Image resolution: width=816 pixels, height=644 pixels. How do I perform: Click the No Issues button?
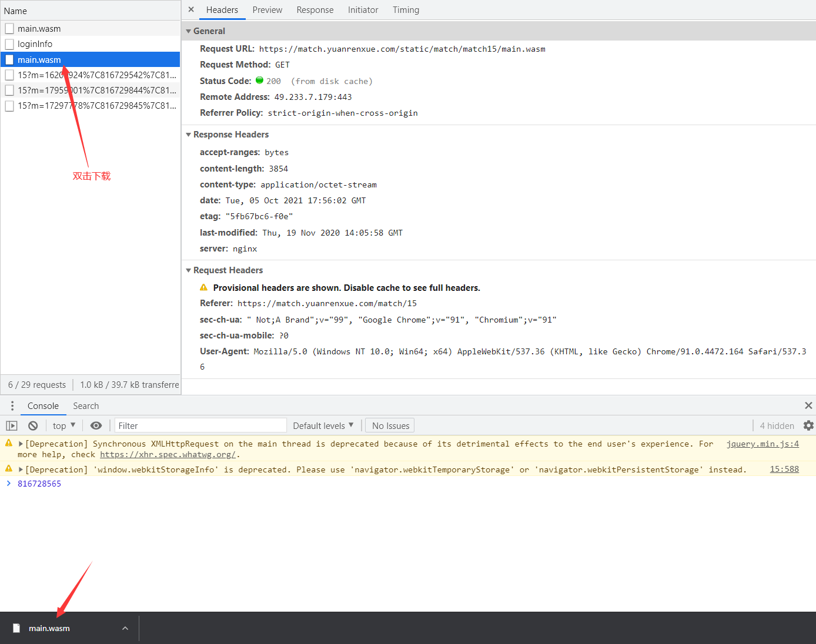click(x=390, y=426)
